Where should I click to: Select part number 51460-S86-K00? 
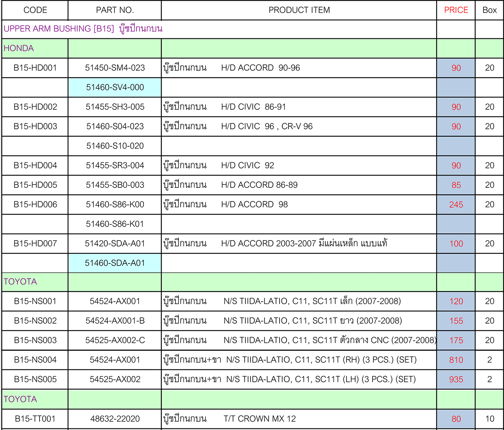tap(115, 204)
